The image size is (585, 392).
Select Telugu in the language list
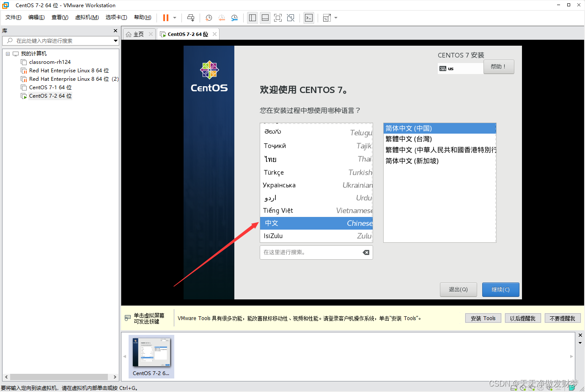click(316, 132)
